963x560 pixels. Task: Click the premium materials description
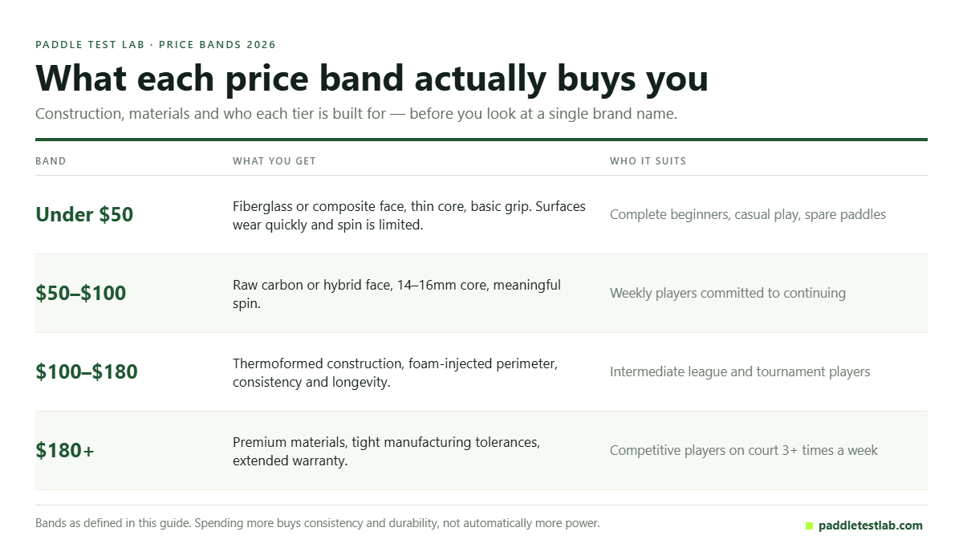pyautogui.click(x=387, y=451)
